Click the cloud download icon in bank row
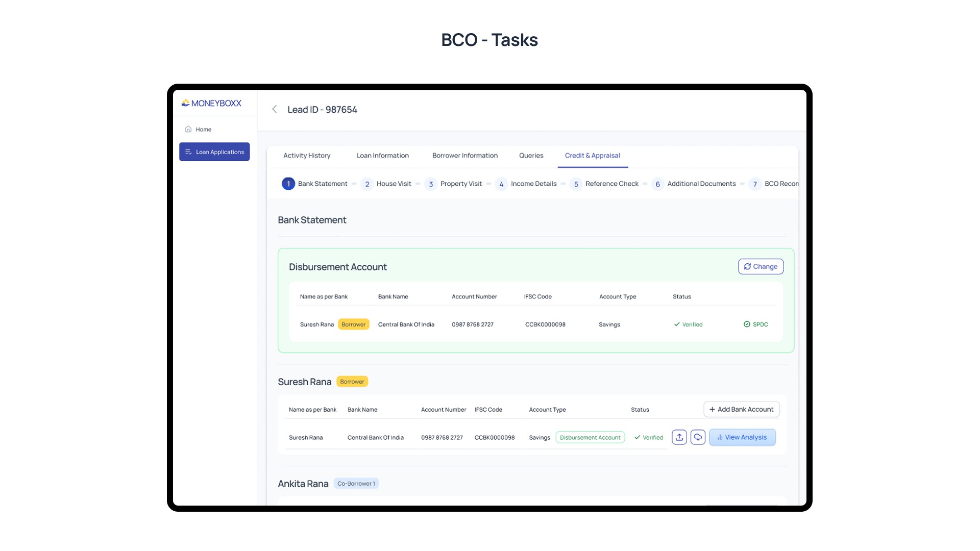This screenshot has width=980, height=551. [x=698, y=437]
